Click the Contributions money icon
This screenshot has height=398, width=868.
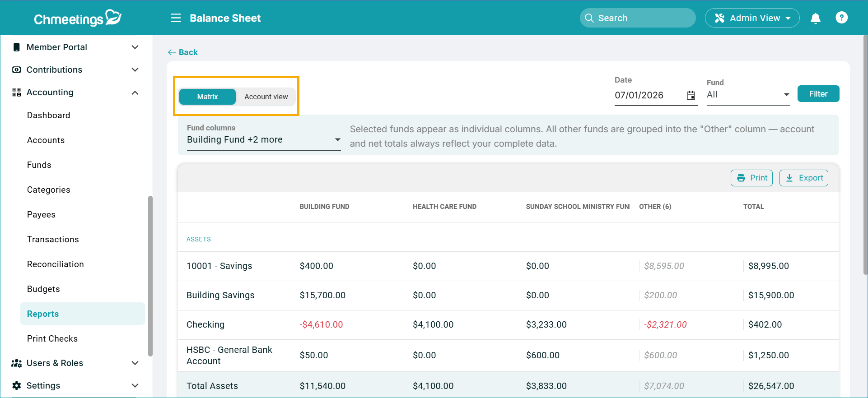tap(17, 69)
